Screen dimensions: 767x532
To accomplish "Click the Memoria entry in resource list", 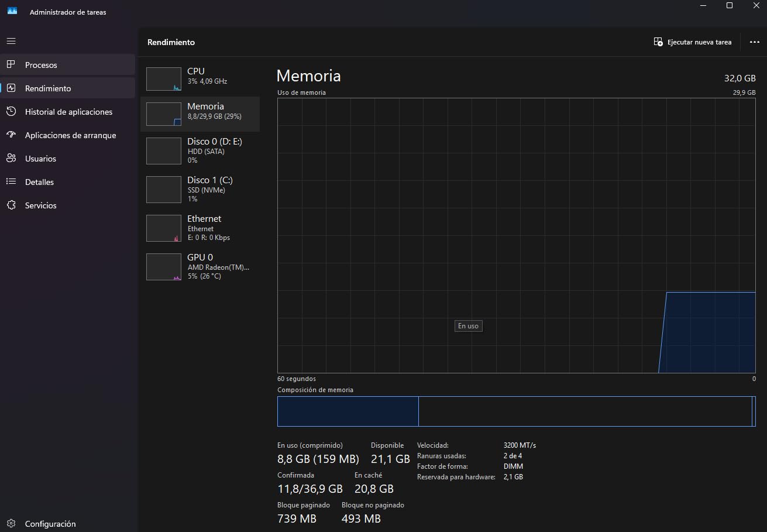I will [x=200, y=114].
